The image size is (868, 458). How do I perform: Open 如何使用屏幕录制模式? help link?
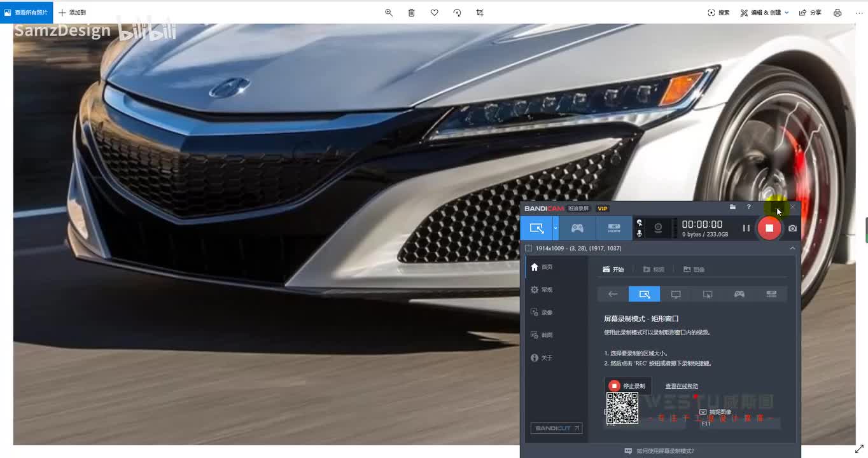click(660, 451)
